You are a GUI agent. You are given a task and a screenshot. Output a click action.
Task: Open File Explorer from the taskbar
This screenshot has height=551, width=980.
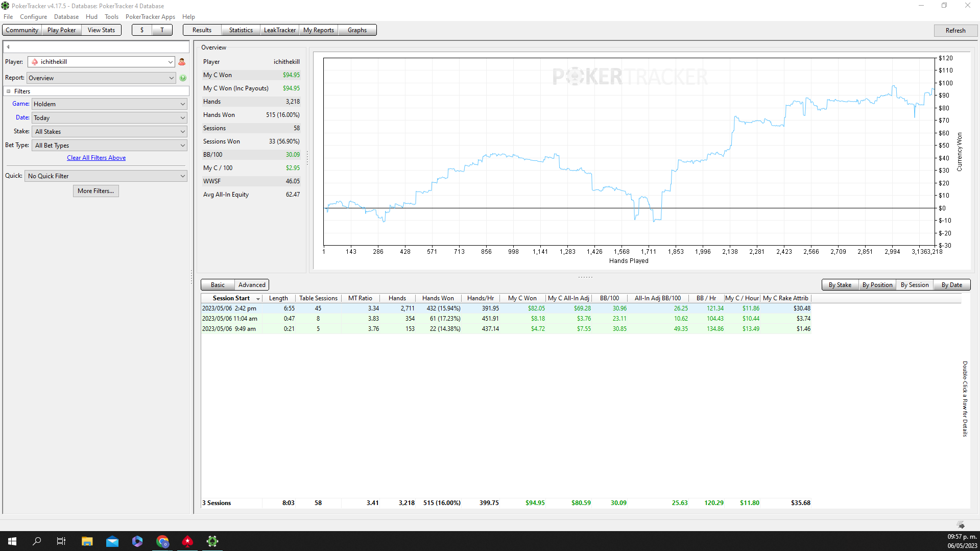87,541
